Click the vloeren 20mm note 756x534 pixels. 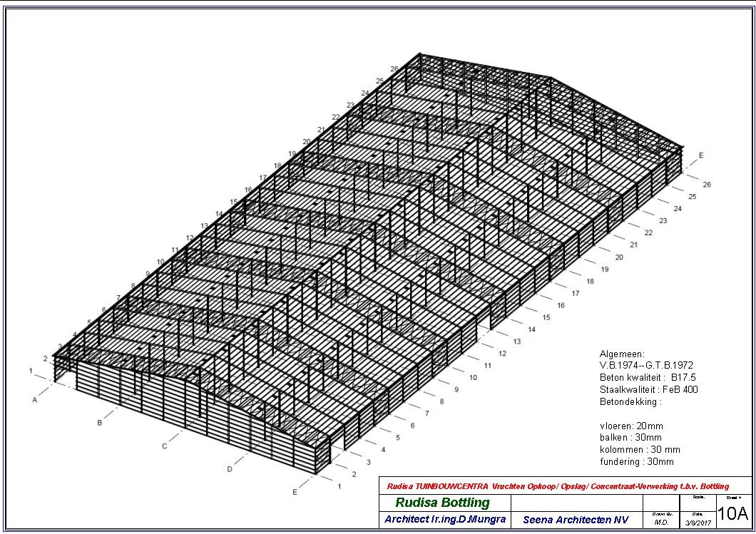[x=631, y=426]
